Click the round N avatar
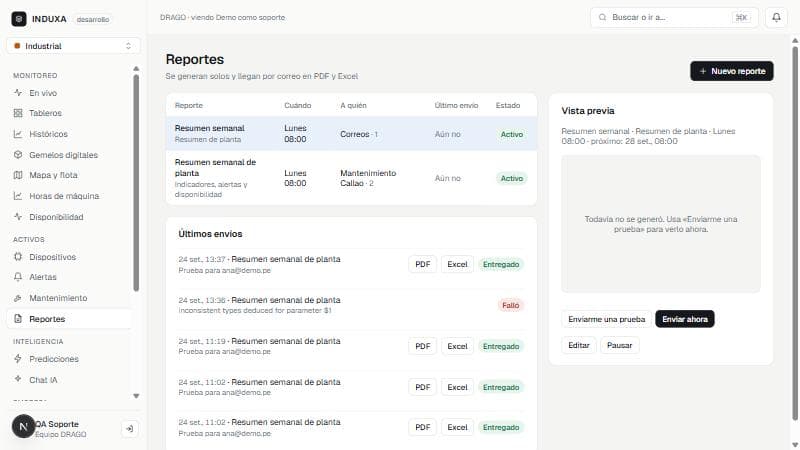This screenshot has width=800, height=450. tap(23, 426)
